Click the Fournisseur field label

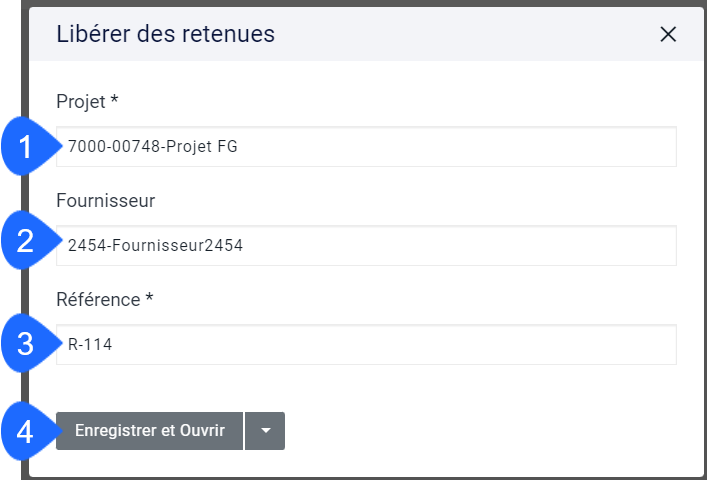[106, 201]
